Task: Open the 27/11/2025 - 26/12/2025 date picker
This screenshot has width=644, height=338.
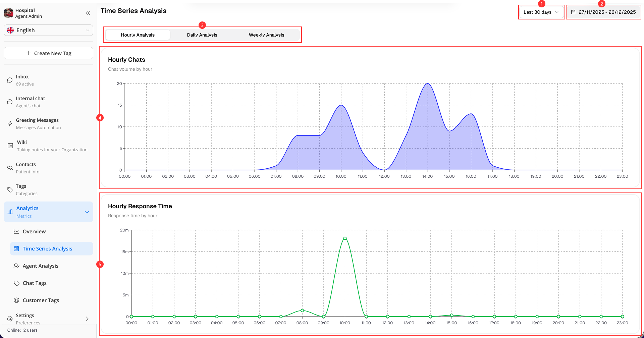Action: coord(603,12)
